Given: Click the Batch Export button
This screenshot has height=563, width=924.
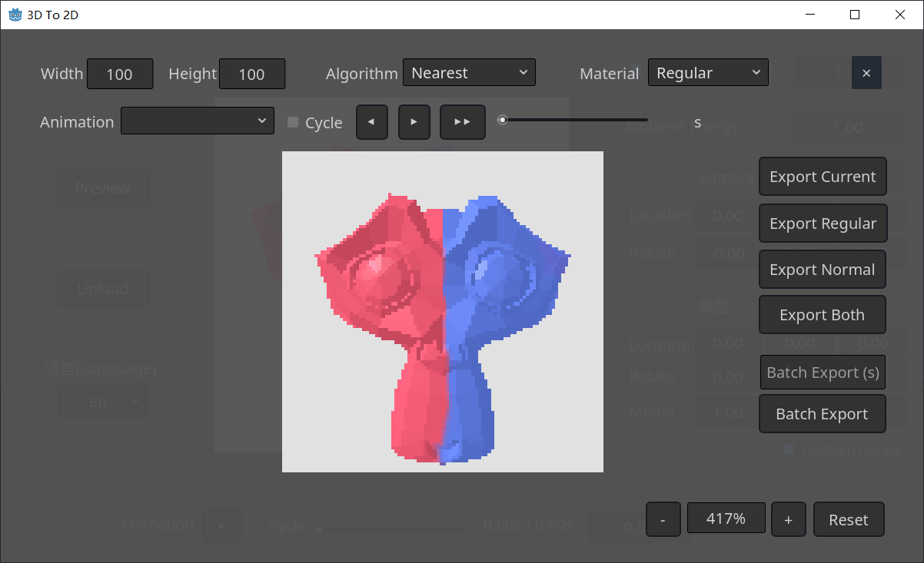Looking at the screenshot, I should pos(823,414).
